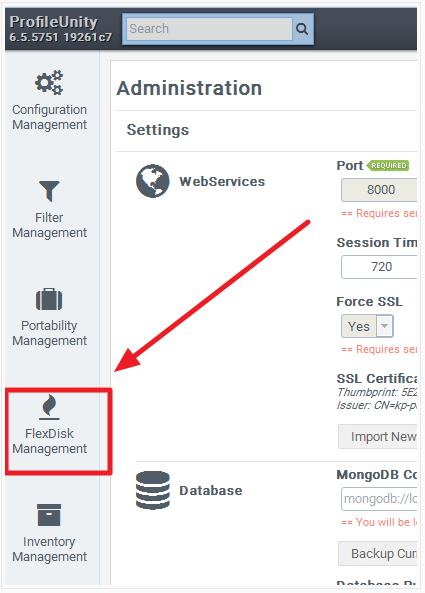
Task: Open Filter Management funnel icon
Action: point(49,191)
